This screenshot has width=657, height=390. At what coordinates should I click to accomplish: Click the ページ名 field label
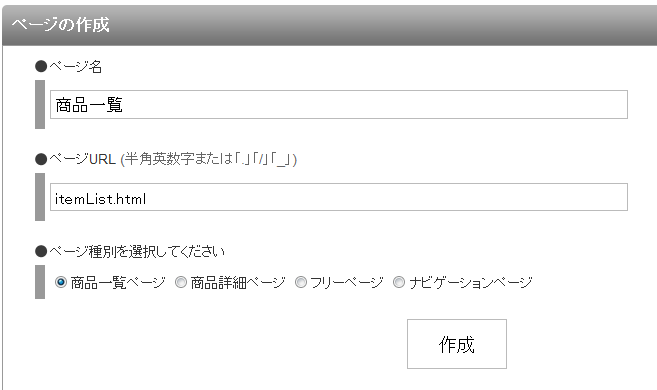coord(75,67)
